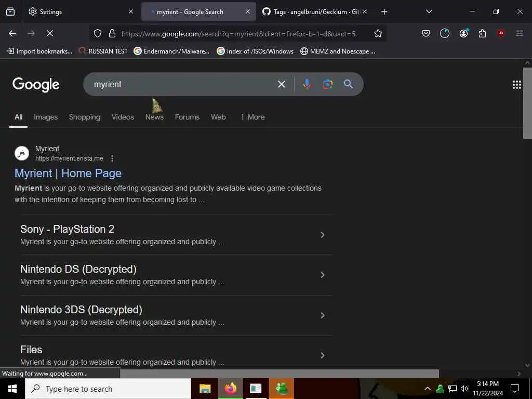Show site security lock info
The width and height of the screenshot is (532, 399).
(x=112, y=33)
